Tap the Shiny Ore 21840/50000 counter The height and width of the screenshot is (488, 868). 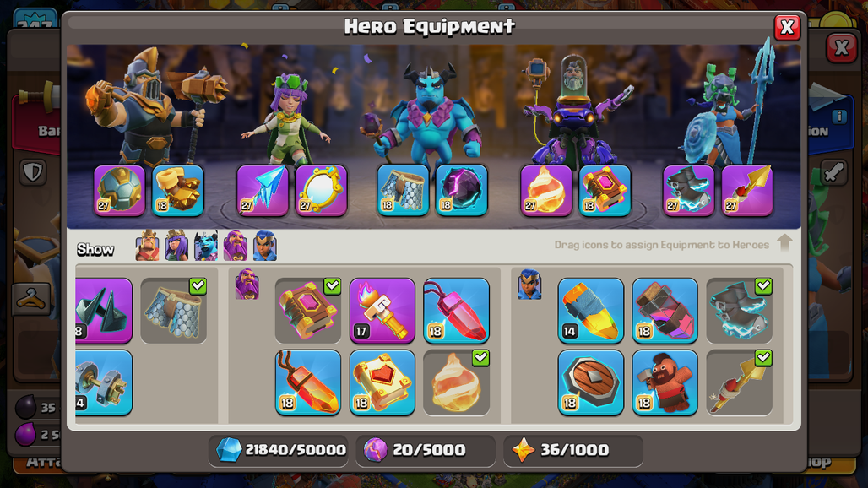tap(279, 450)
